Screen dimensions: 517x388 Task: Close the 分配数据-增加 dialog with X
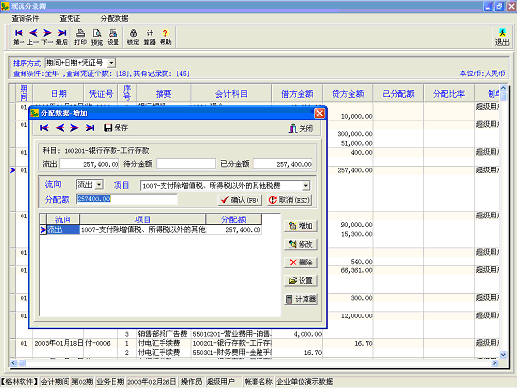click(x=319, y=113)
